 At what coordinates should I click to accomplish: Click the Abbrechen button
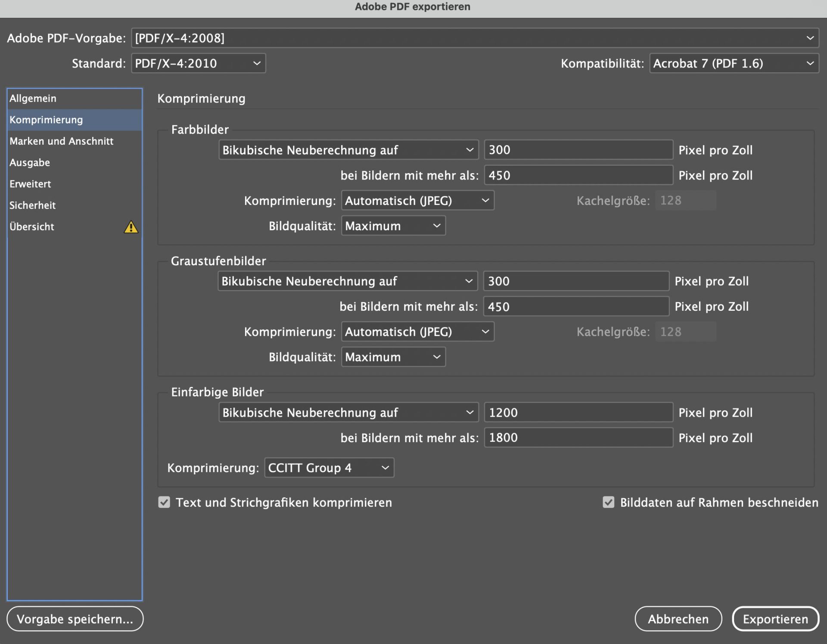(x=678, y=619)
